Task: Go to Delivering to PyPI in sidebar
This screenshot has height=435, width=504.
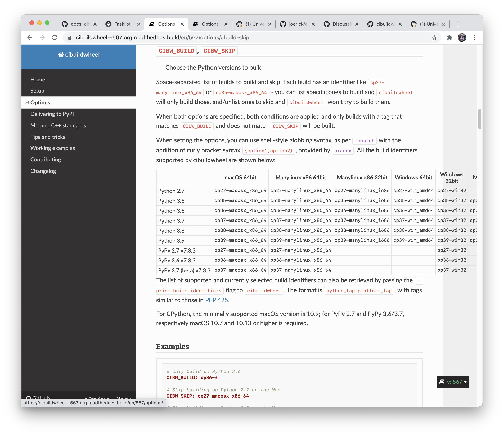Action: click(52, 114)
